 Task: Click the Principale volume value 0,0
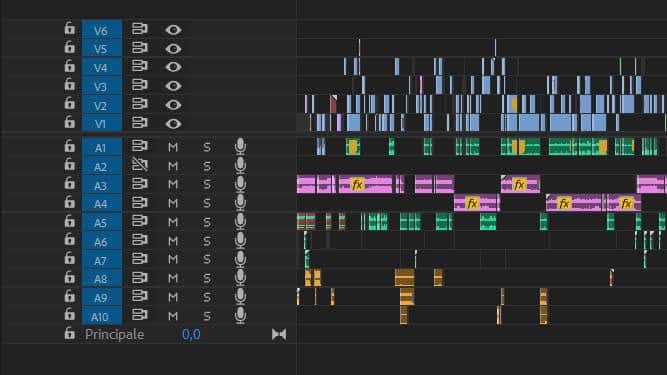pos(191,334)
